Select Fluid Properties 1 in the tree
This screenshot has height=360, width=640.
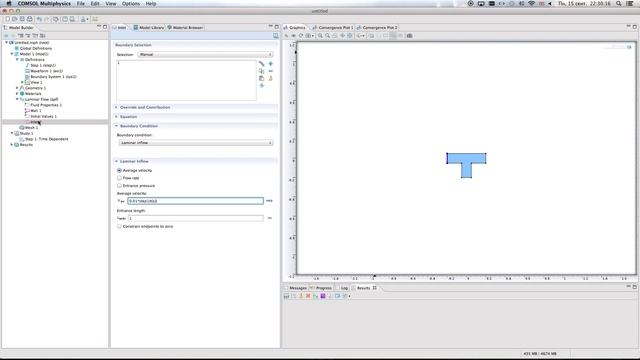pos(46,105)
